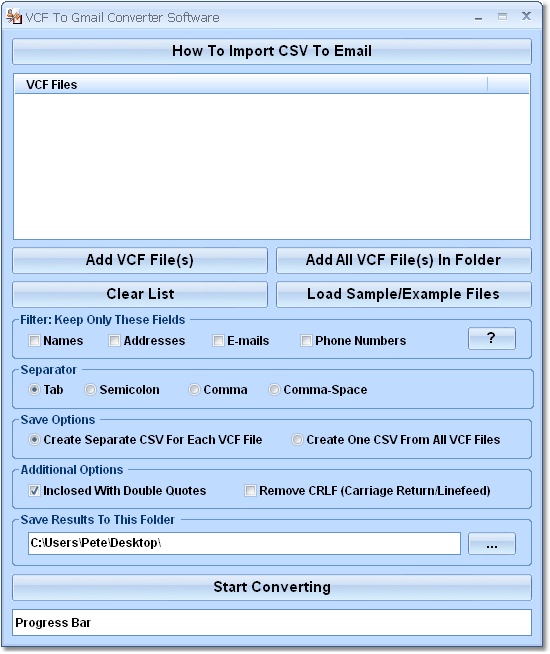550x654 pixels.
Task: Open How To Import CSV To Email guide
Action: pos(272,51)
